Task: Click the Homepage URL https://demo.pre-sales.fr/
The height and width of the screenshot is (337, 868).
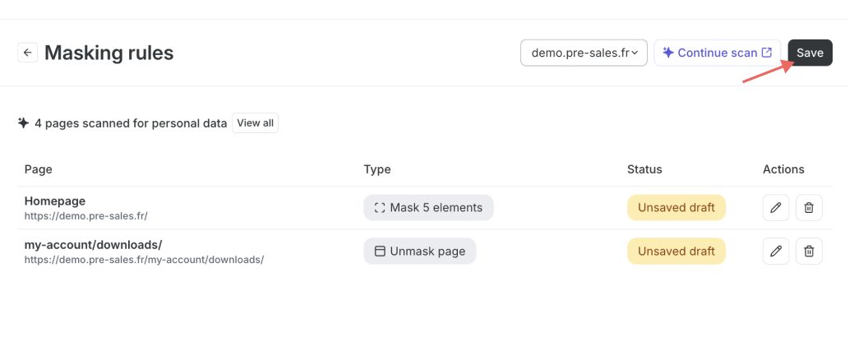Action: [x=85, y=216]
